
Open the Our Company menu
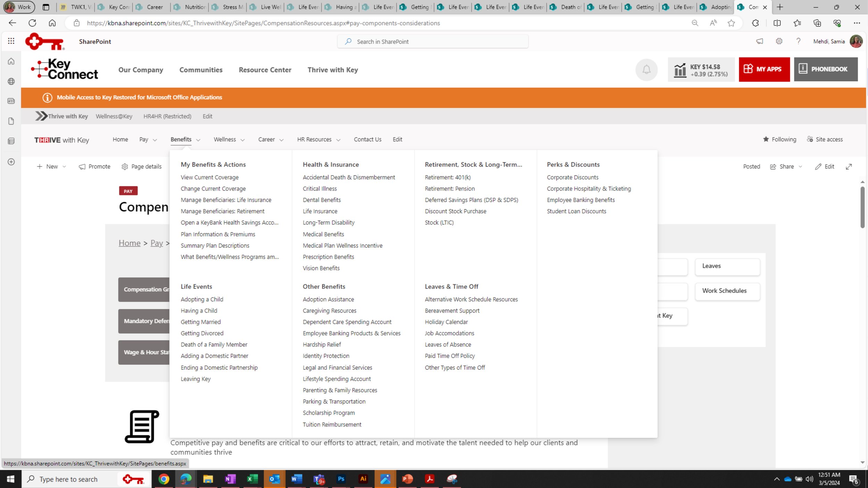141,70
